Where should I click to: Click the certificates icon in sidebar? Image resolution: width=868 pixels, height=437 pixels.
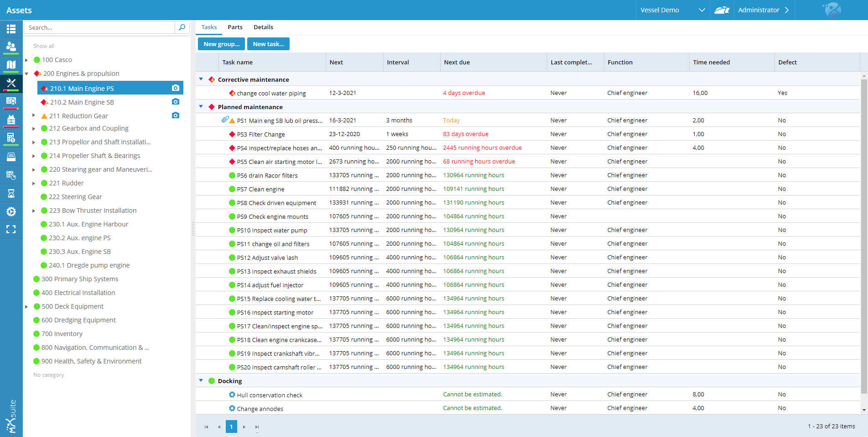(11, 101)
